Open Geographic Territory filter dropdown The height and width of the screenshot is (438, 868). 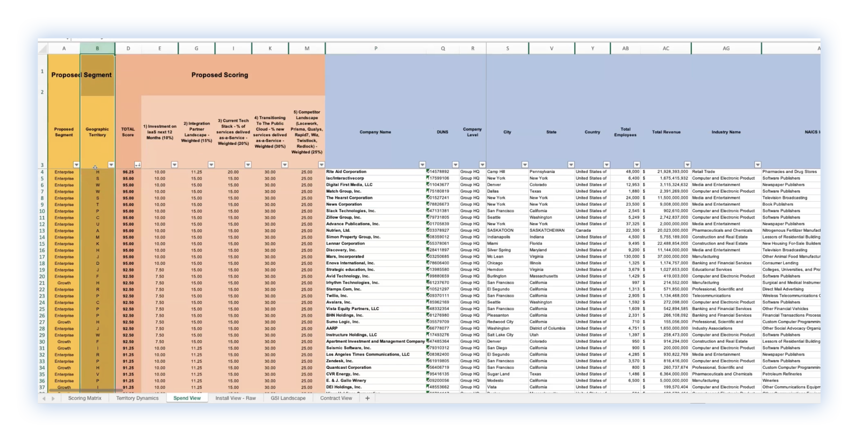point(111,165)
